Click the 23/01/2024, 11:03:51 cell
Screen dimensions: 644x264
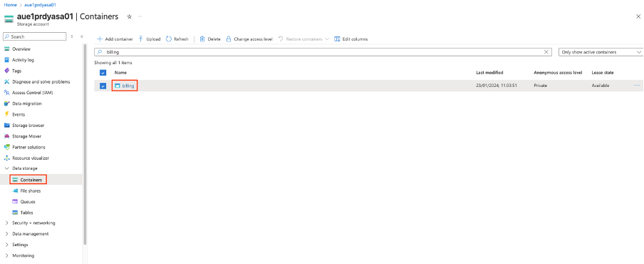click(496, 86)
